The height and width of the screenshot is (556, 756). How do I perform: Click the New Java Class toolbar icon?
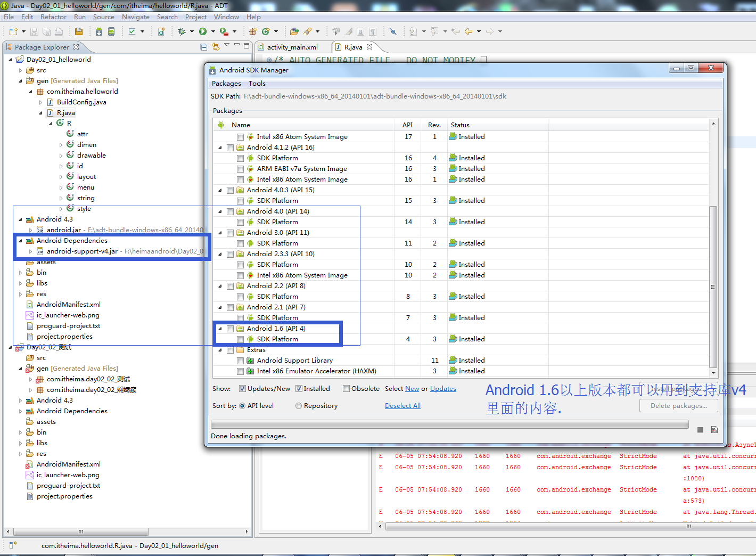(x=265, y=32)
